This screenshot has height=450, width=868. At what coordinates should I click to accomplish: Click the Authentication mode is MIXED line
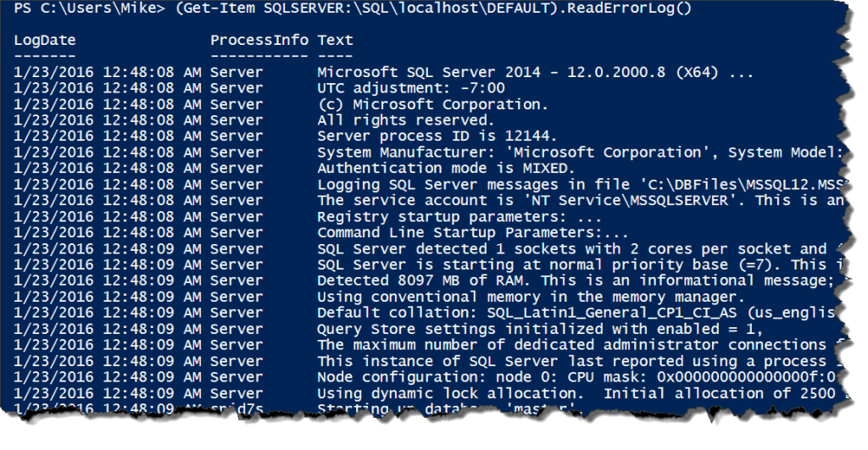pyautogui.click(x=446, y=169)
